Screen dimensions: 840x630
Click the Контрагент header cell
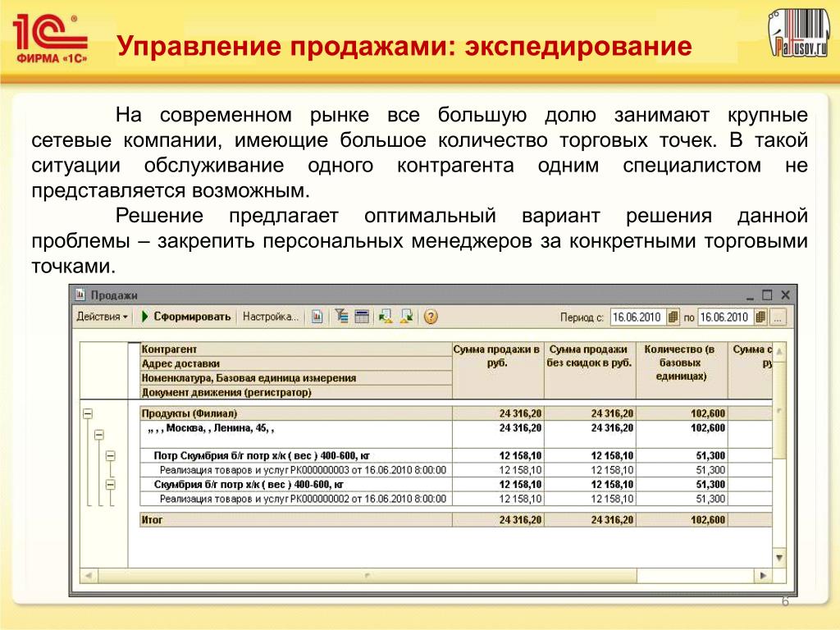295,349
